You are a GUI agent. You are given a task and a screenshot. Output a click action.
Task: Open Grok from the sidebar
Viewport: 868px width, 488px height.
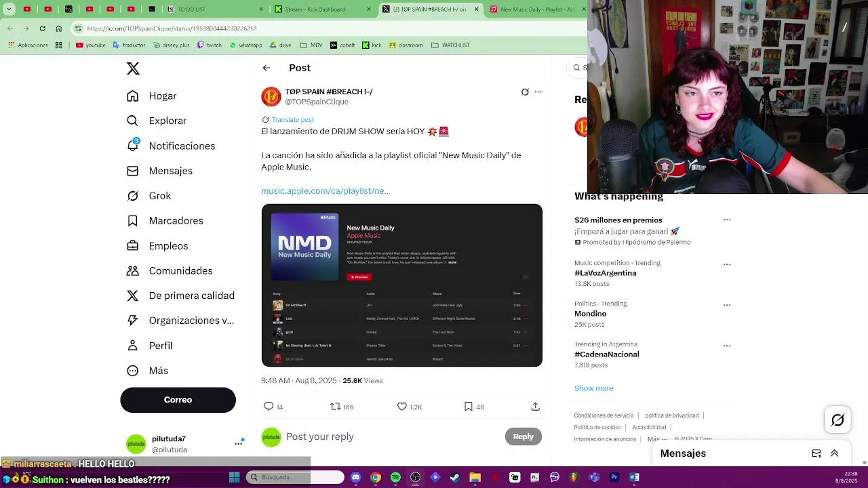149,196
